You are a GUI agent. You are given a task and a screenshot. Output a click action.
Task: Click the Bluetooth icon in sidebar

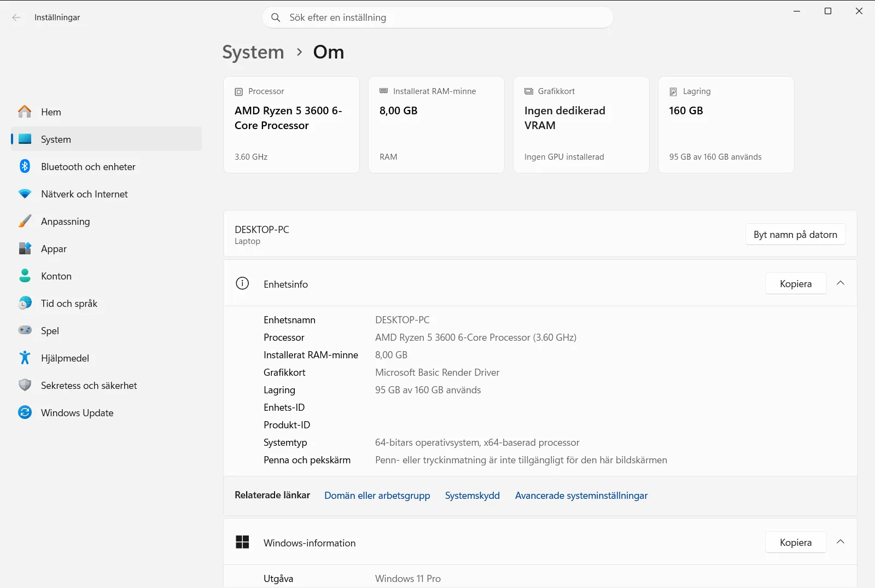[25, 166]
